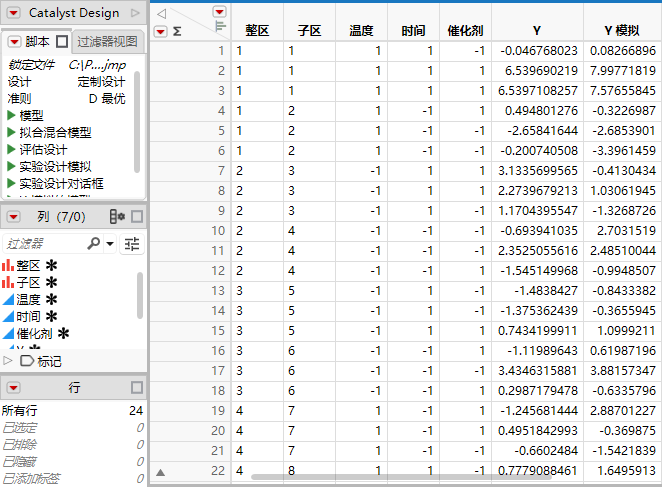Image resolution: width=662 pixels, height=487 pixels.
Task: Select the 催化剂 column in the list
Action: (34, 334)
